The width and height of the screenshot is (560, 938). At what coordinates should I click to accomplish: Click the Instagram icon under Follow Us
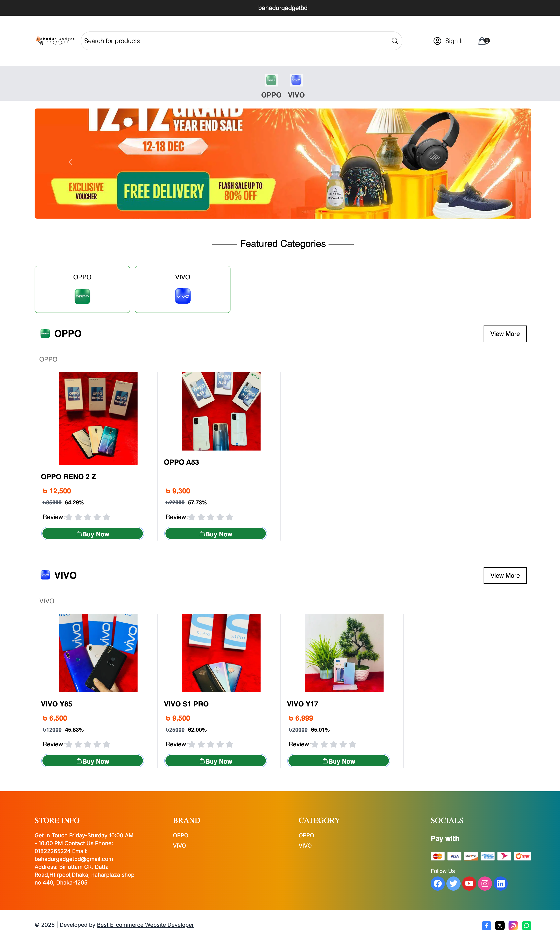pyautogui.click(x=485, y=883)
